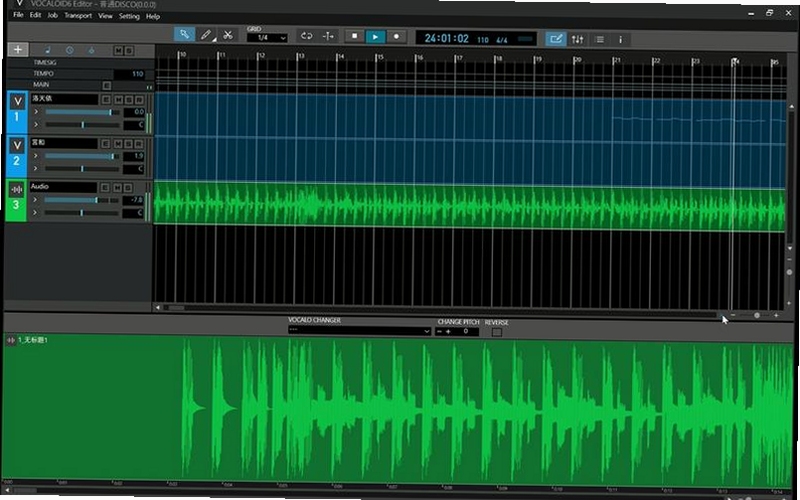
Task: Click CHANGE PITCH minus button
Action: pyautogui.click(x=439, y=332)
